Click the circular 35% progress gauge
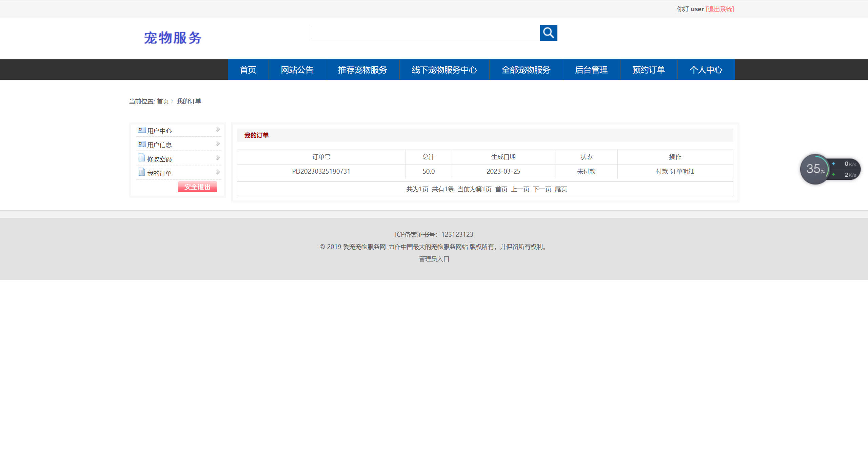Screen dimensions: 868x466 815,169
